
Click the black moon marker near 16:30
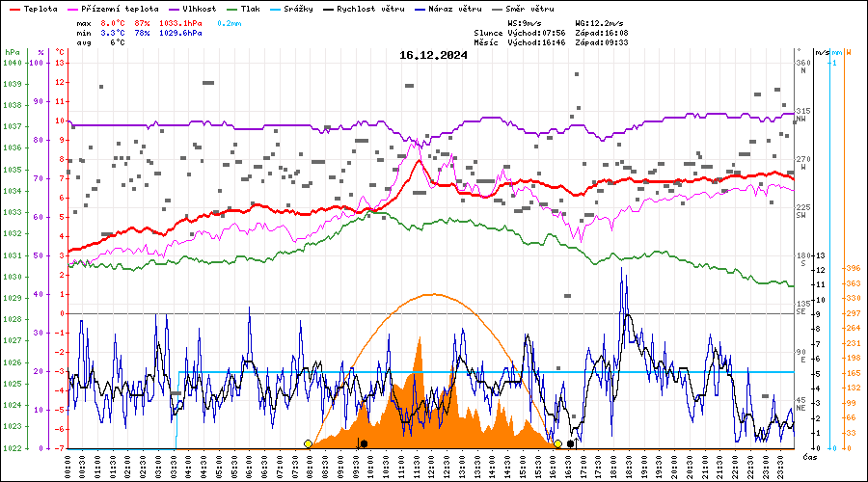point(571,443)
